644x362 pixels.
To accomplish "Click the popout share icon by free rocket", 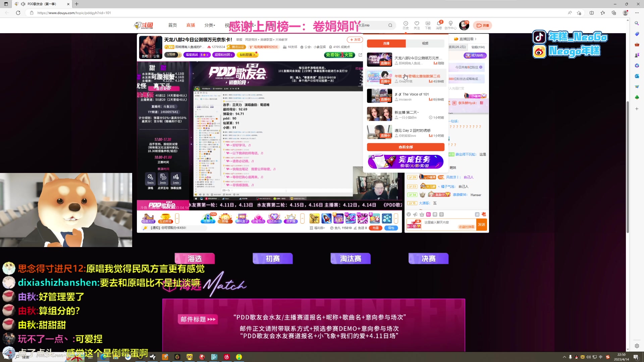I will tap(360, 55).
